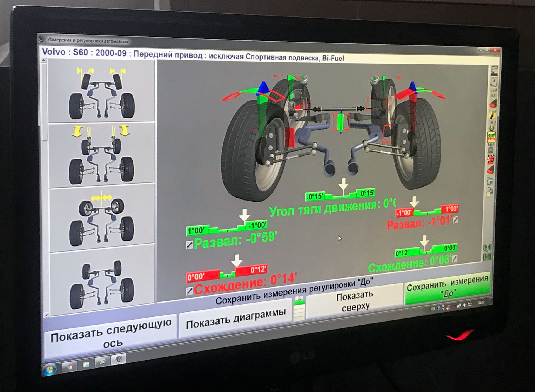Screen dimensions: 535x392
Task: Click the thumbnail list scroll-down arrow
Action: 46,315
